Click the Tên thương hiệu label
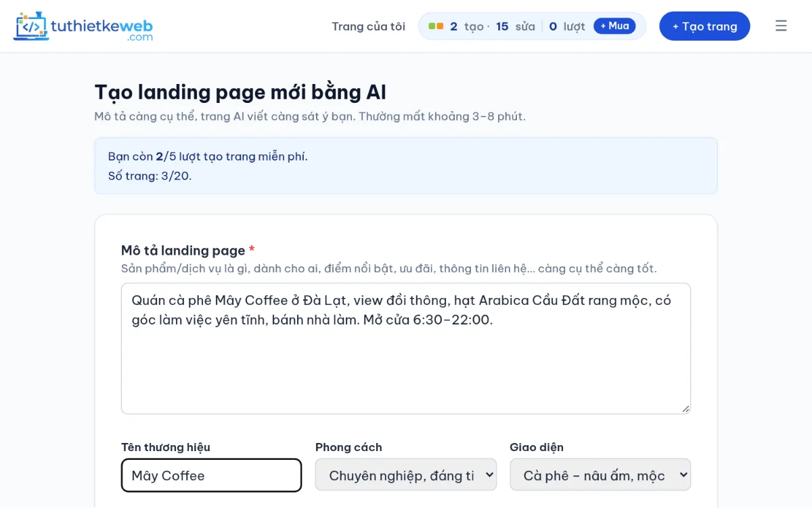This screenshot has height=508, width=812. tap(166, 447)
